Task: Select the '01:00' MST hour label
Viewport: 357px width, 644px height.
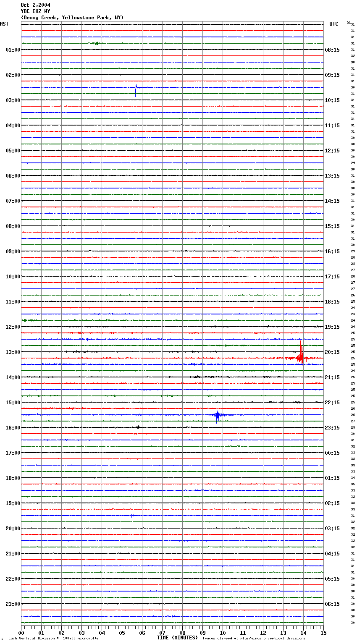Action: [x=13, y=50]
